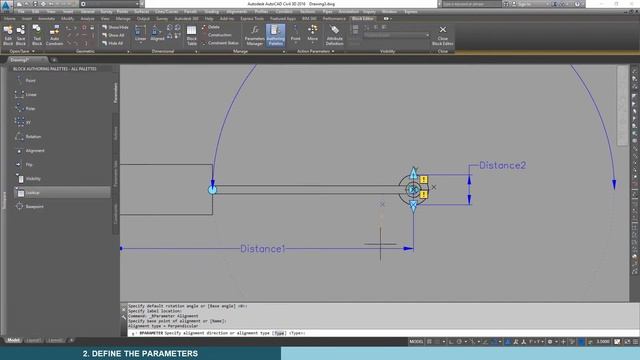
Task: Switch to the Parameter Sets palette tab
Action: pyautogui.click(x=116, y=173)
